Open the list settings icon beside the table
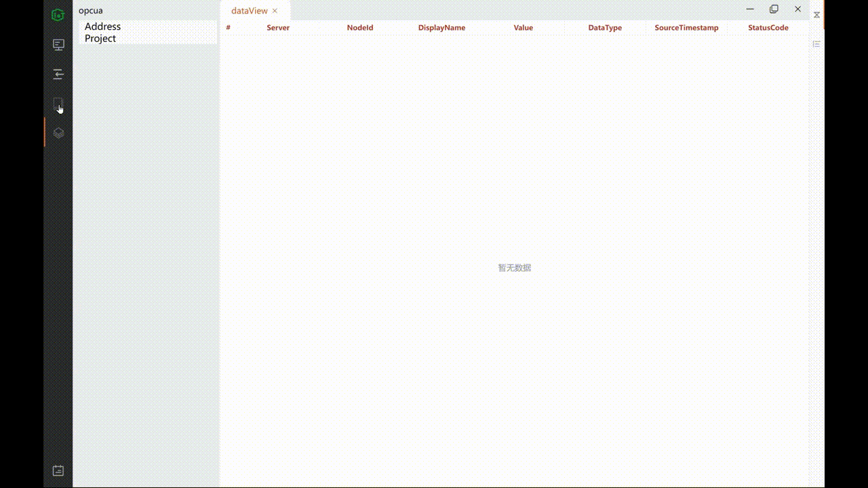Viewport: 868px width, 488px height. click(816, 44)
